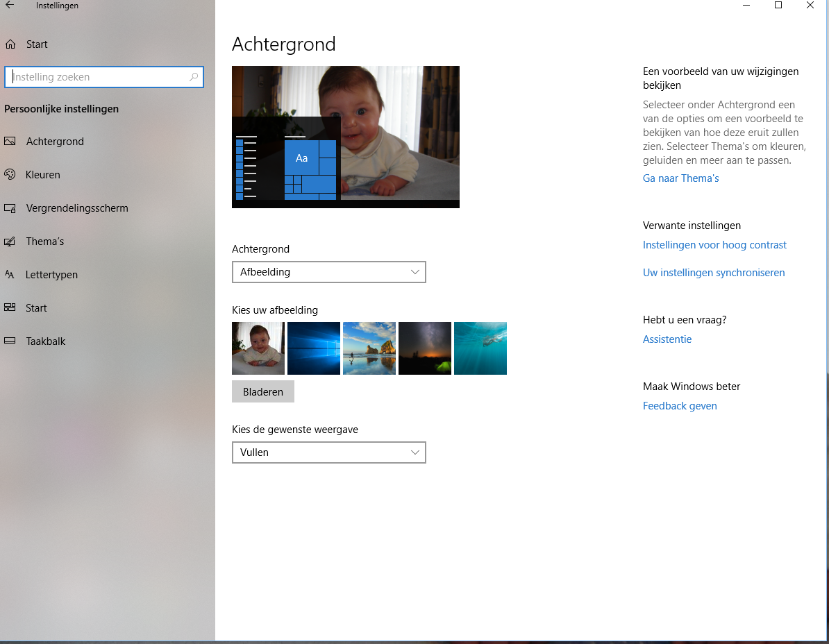Screen dimensions: 829x644
Task: Minimize the Instellingen window
Action: click(746, 6)
